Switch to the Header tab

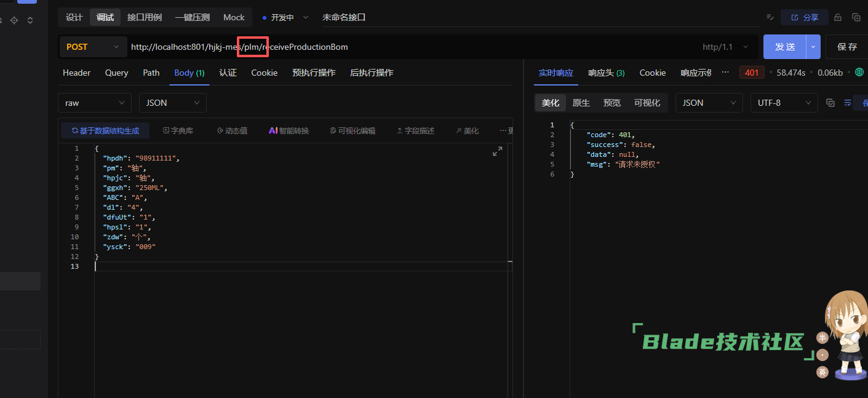point(76,73)
